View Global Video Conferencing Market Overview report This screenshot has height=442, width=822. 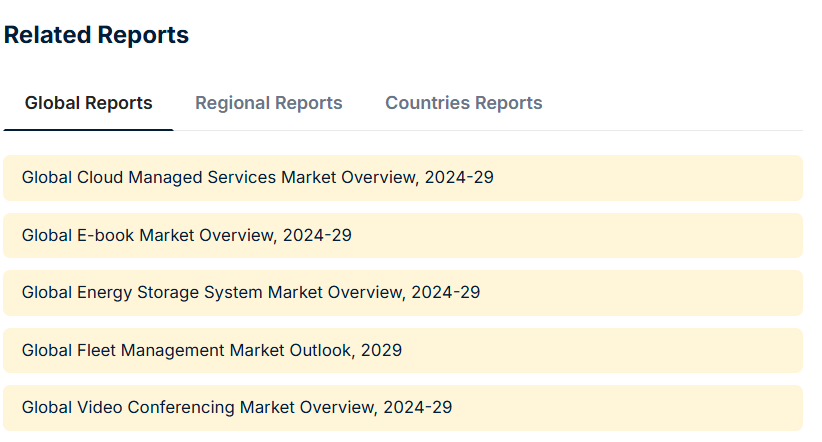coord(237,407)
